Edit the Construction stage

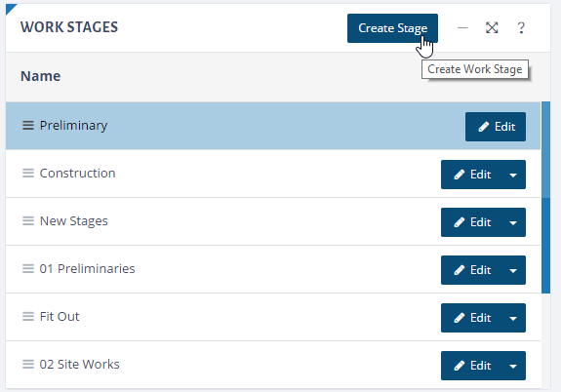point(471,175)
